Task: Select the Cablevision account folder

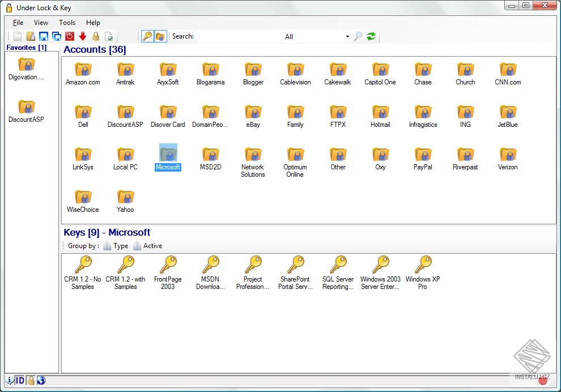Action: 295,74
